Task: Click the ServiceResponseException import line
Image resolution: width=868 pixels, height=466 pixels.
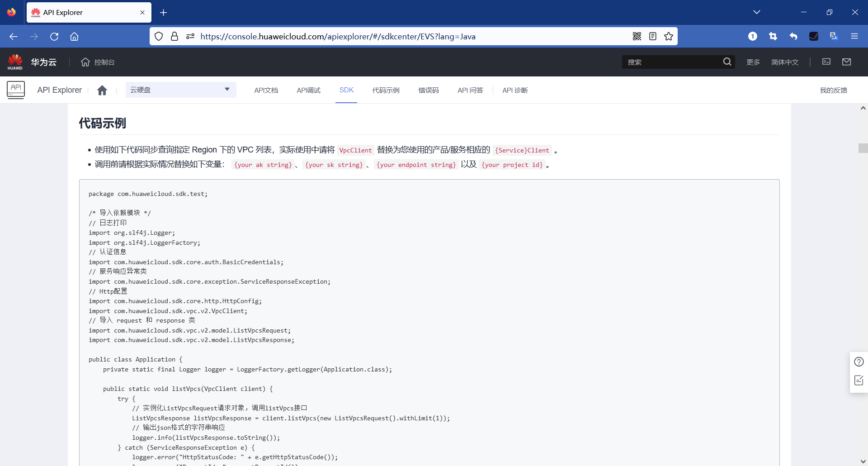Action: 210,281
